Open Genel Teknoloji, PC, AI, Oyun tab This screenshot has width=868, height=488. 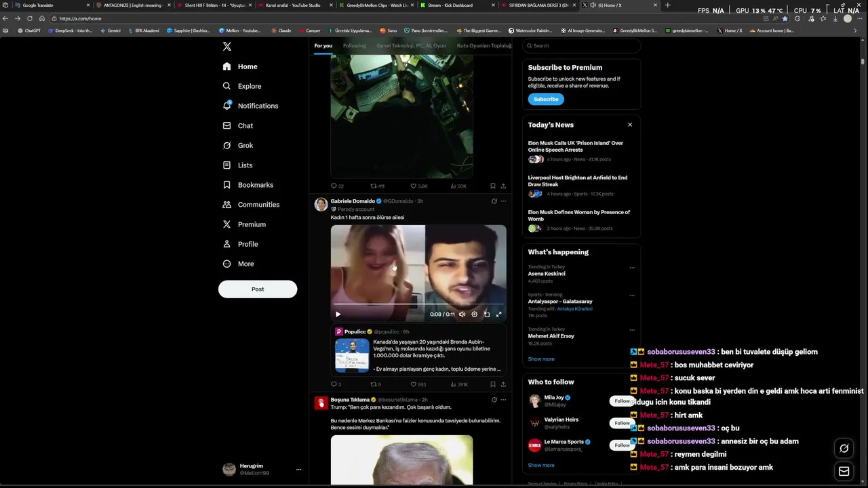point(411,45)
